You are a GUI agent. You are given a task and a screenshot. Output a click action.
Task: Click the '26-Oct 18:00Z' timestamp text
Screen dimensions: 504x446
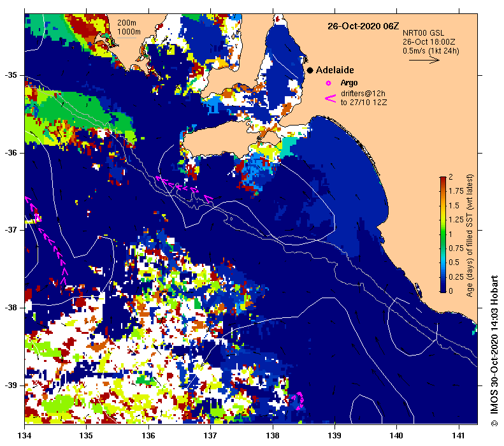click(429, 42)
